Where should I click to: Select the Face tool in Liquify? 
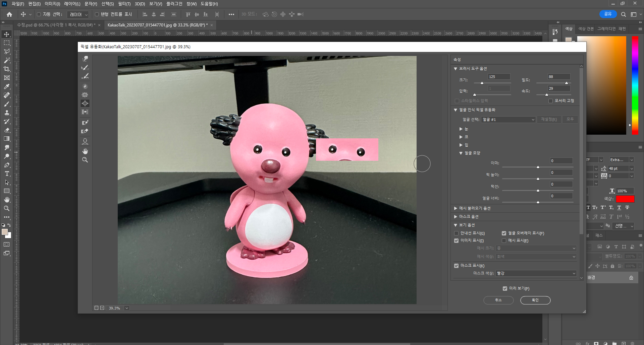[85, 141]
